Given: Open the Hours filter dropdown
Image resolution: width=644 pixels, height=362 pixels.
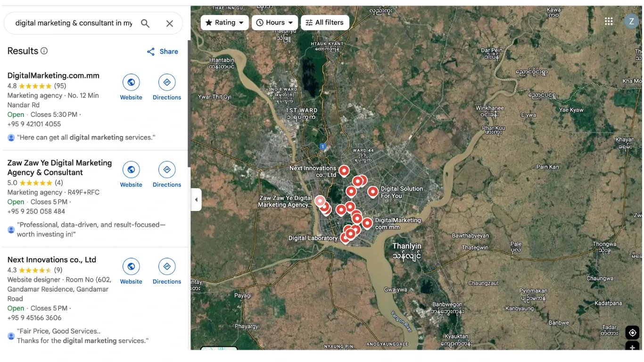Looking at the screenshot, I should 275,23.
